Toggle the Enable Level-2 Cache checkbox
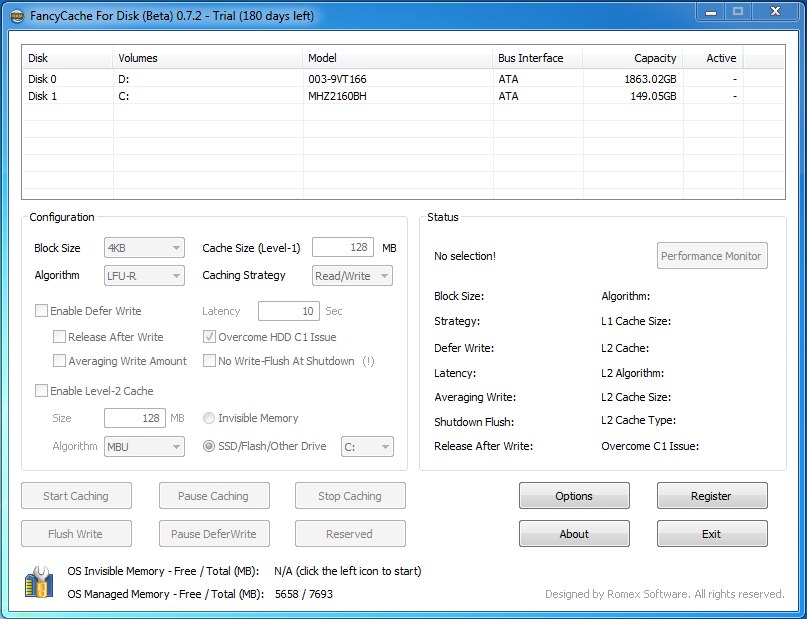807x619 pixels. [42, 391]
